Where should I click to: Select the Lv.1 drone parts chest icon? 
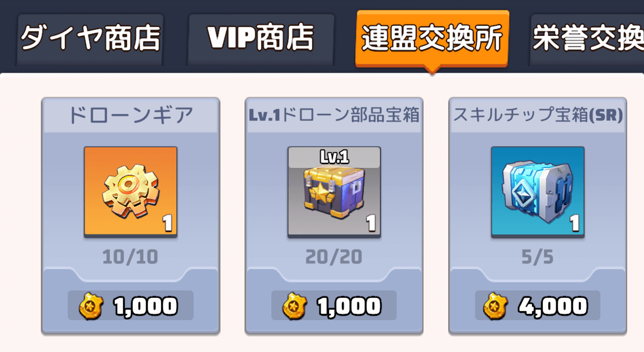334,192
